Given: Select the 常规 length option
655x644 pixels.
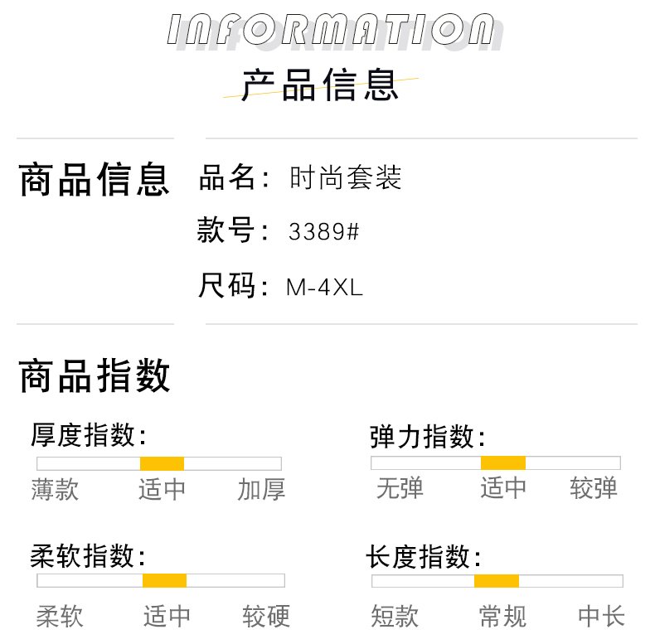Looking at the screenshot, I should (x=502, y=616).
